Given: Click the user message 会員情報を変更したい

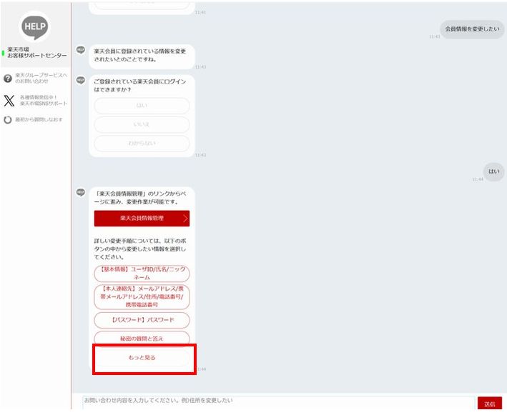Looking at the screenshot, I should (x=472, y=29).
